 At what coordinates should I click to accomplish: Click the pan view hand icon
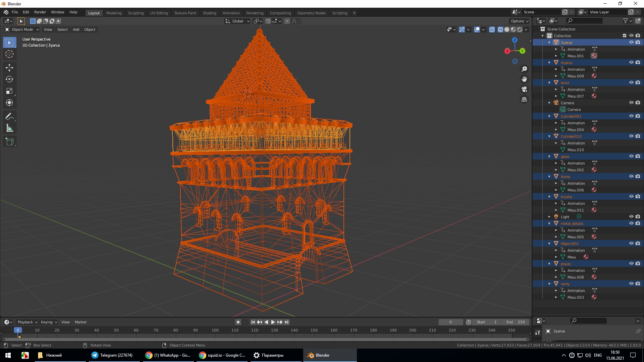[x=524, y=79]
